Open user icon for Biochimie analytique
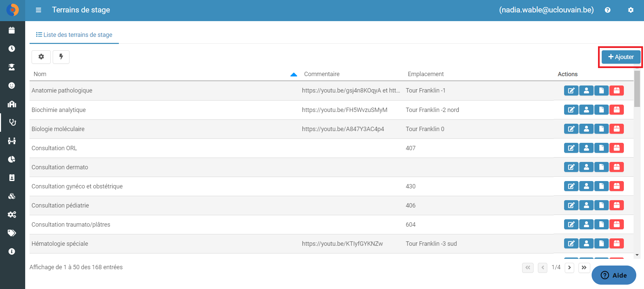Image resolution: width=644 pixels, height=289 pixels. coord(586,110)
